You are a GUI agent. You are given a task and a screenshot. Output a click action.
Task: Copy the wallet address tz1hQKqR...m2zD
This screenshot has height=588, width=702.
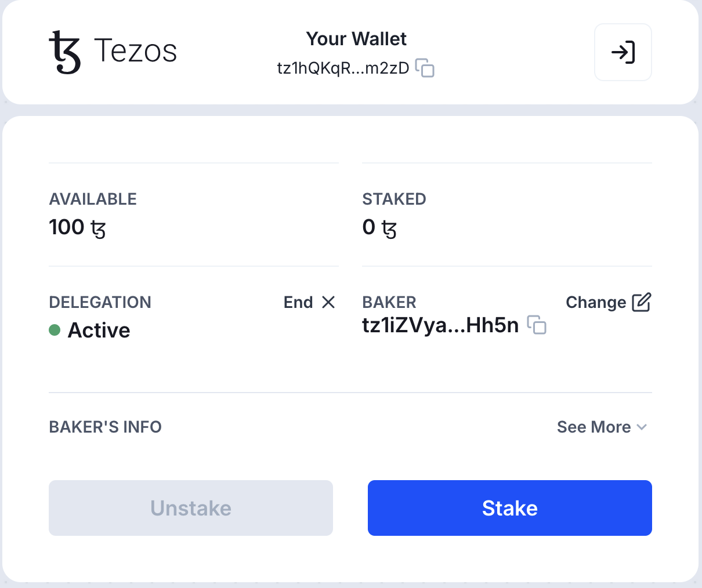point(425,68)
